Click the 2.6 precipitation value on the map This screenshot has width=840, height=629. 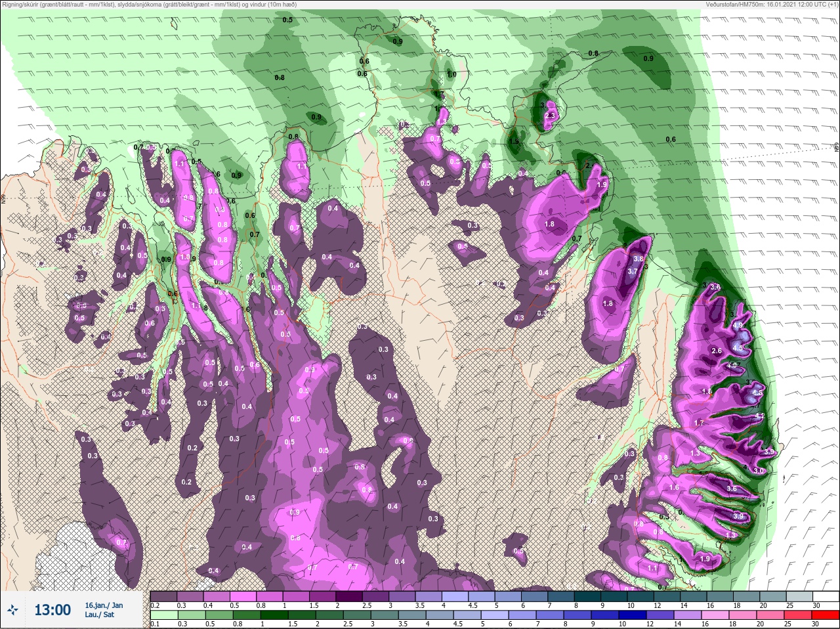717,351
